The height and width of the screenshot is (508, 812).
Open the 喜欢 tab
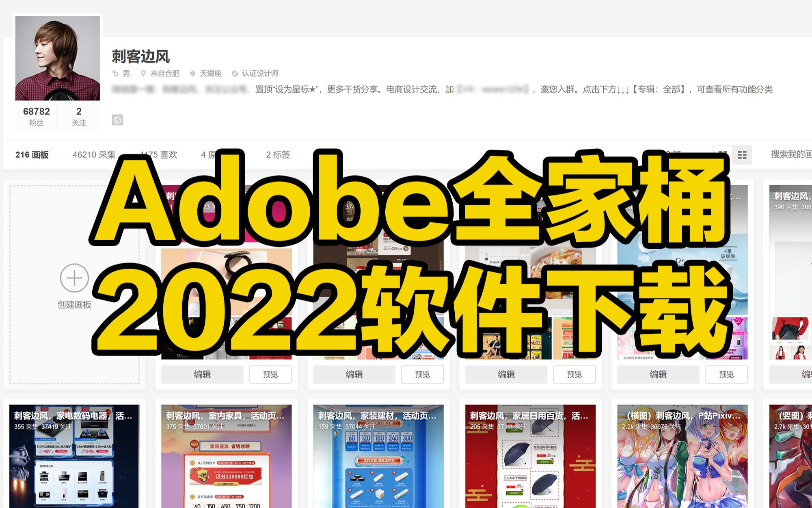(159, 155)
